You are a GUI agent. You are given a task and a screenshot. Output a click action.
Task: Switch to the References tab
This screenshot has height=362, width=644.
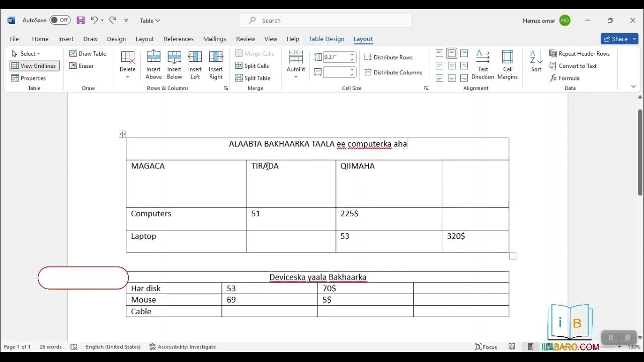(x=179, y=39)
